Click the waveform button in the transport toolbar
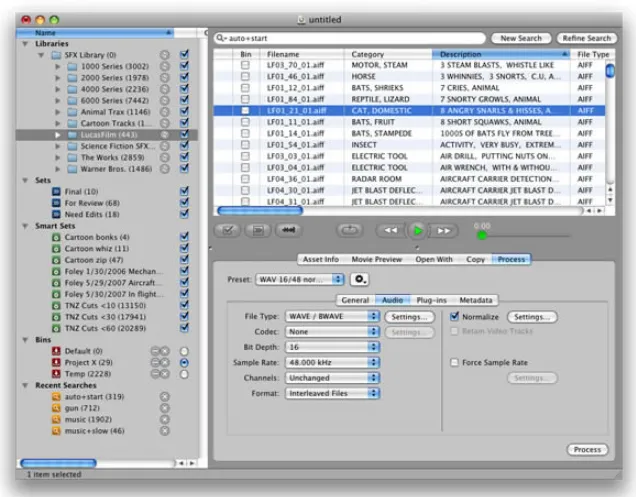 (288, 230)
